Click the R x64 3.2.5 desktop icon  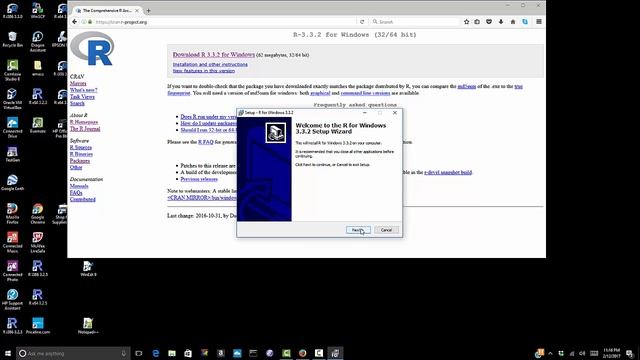(38, 297)
